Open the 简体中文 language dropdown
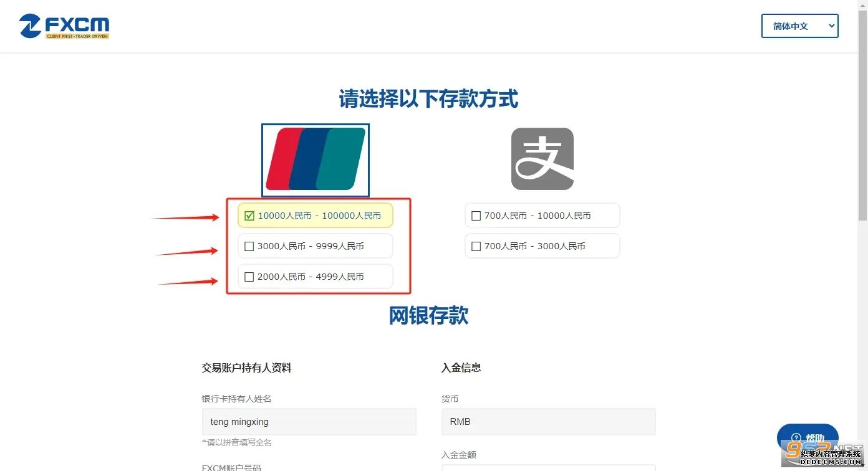 (x=800, y=26)
